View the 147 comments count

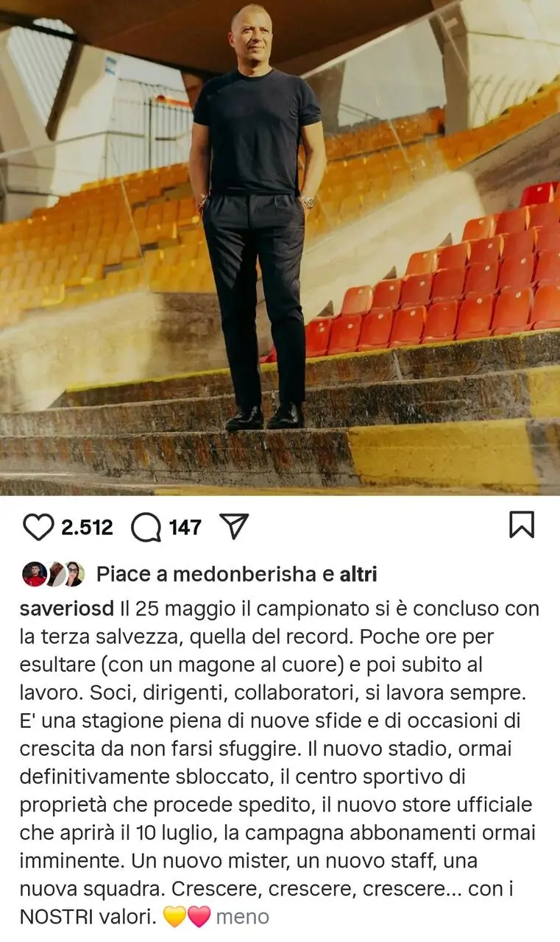point(185,528)
